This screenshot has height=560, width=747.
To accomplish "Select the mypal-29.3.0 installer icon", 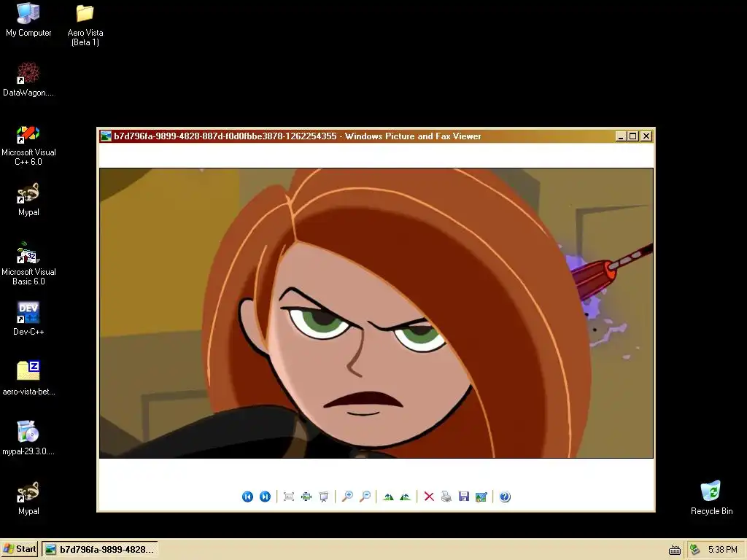I will [28, 437].
